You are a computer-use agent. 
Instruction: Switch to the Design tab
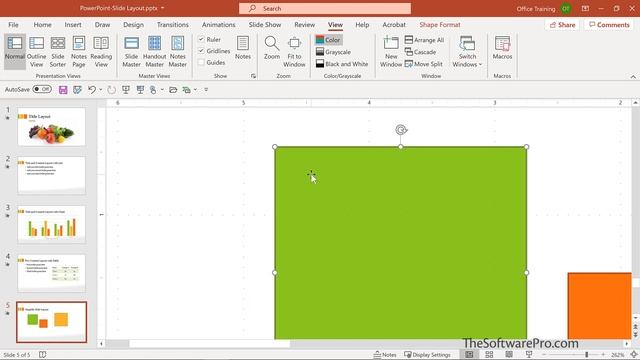point(133,25)
